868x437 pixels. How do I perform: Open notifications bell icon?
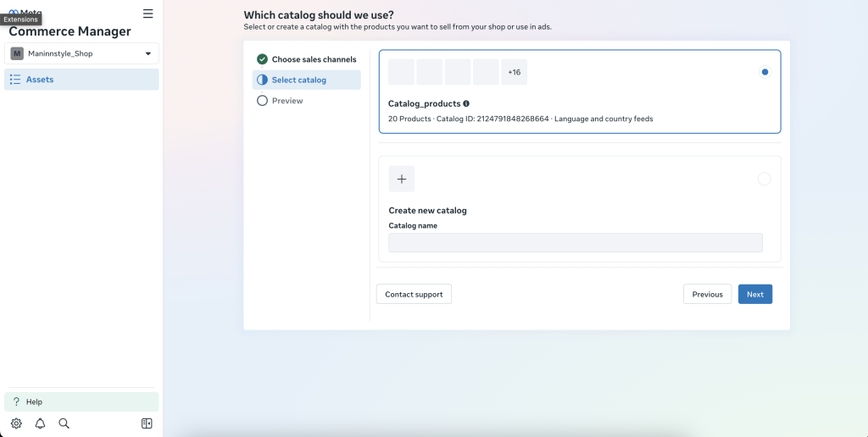40,423
